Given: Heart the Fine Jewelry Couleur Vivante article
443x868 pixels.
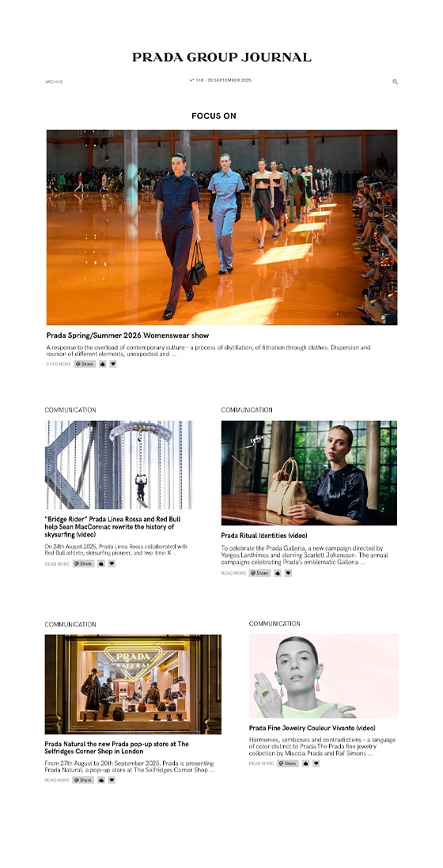Looking at the screenshot, I should click(316, 764).
